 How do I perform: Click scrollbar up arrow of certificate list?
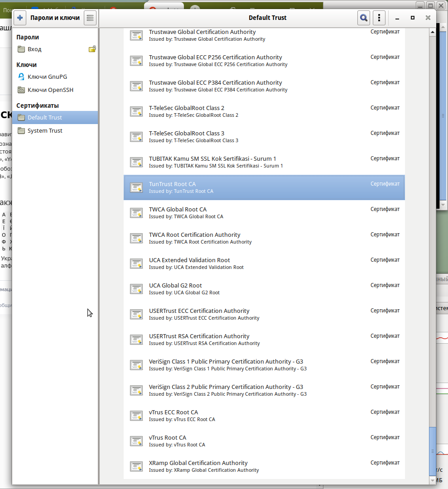click(433, 32)
